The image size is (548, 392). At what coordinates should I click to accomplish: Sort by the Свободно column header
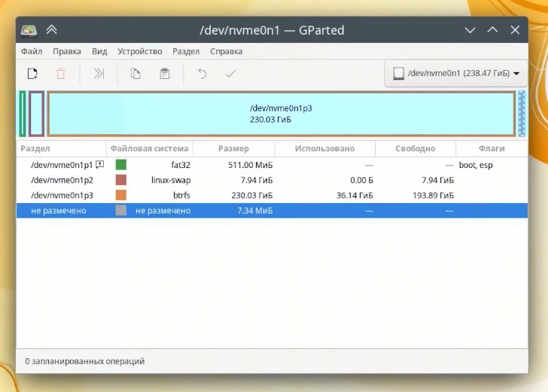pyautogui.click(x=416, y=148)
